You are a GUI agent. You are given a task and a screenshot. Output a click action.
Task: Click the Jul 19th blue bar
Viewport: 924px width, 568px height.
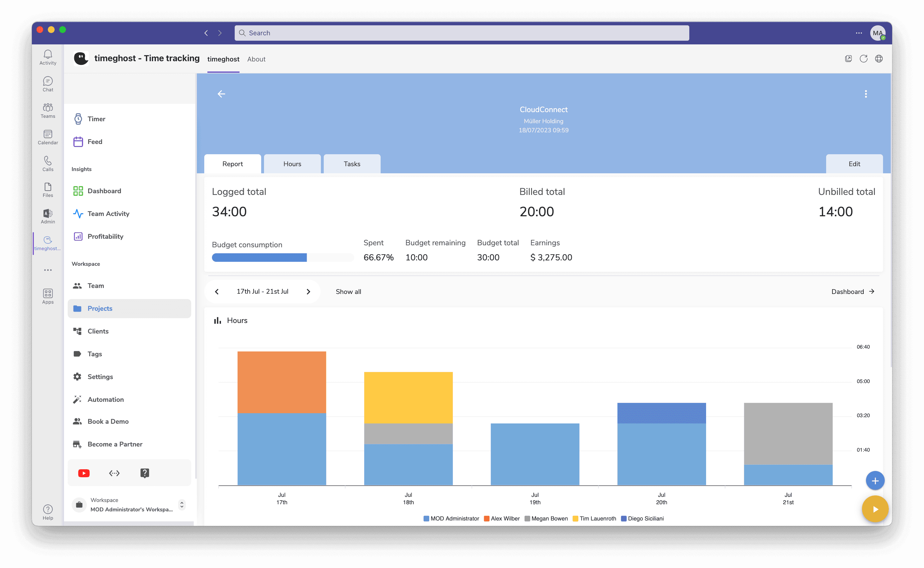[535, 454]
